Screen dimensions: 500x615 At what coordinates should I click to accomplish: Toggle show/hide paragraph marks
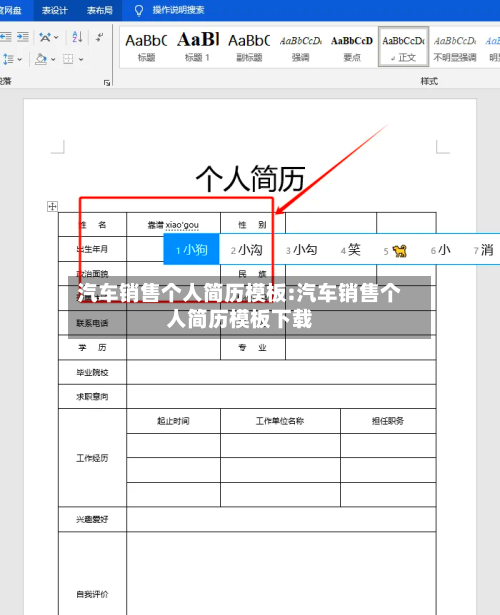tap(100, 37)
